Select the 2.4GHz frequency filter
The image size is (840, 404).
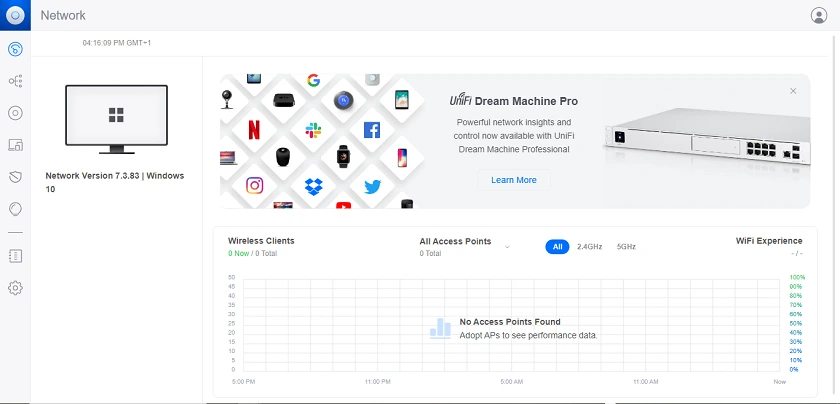pos(589,246)
